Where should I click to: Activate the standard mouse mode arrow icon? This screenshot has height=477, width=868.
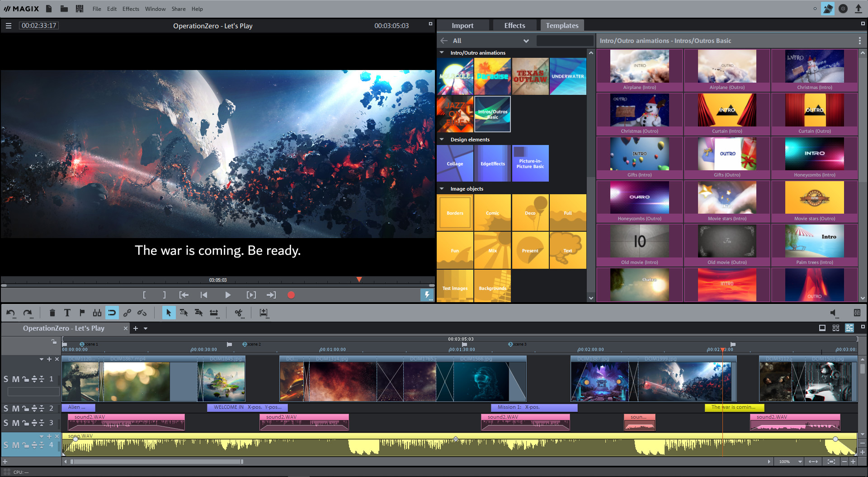click(169, 313)
